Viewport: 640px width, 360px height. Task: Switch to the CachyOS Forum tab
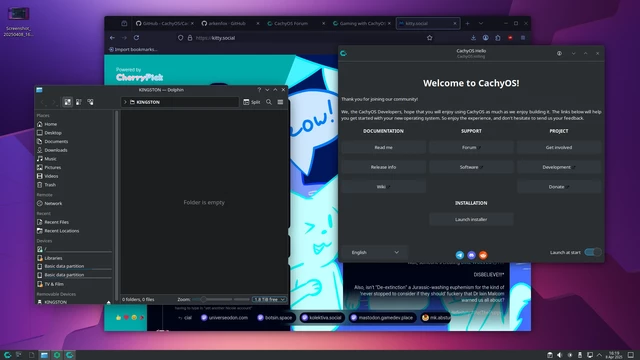click(296, 23)
